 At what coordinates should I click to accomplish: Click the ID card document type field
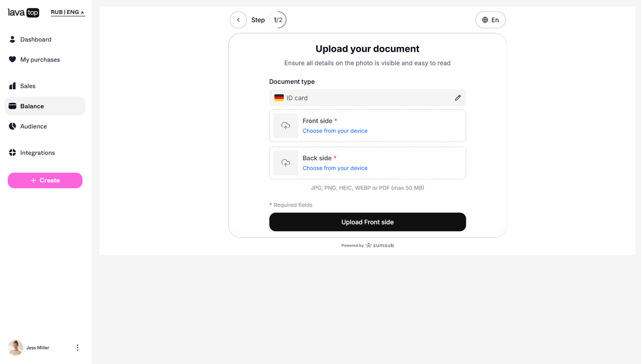click(368, 98)
